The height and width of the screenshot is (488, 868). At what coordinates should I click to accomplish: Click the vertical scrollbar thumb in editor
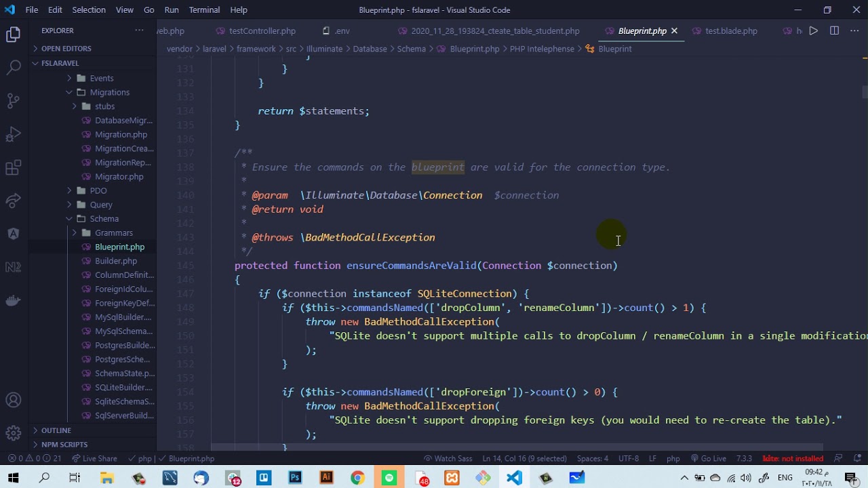865,92
